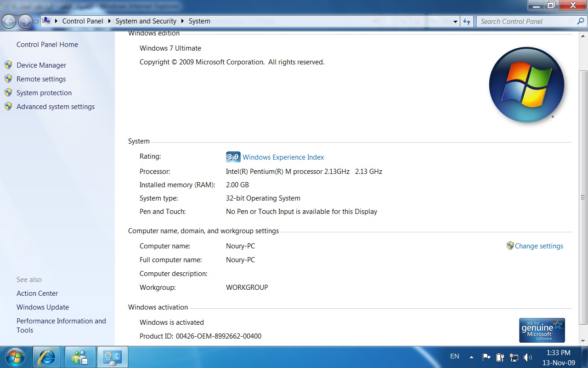Open Action Center link
The image size is (588, 368).
(37, 293)
